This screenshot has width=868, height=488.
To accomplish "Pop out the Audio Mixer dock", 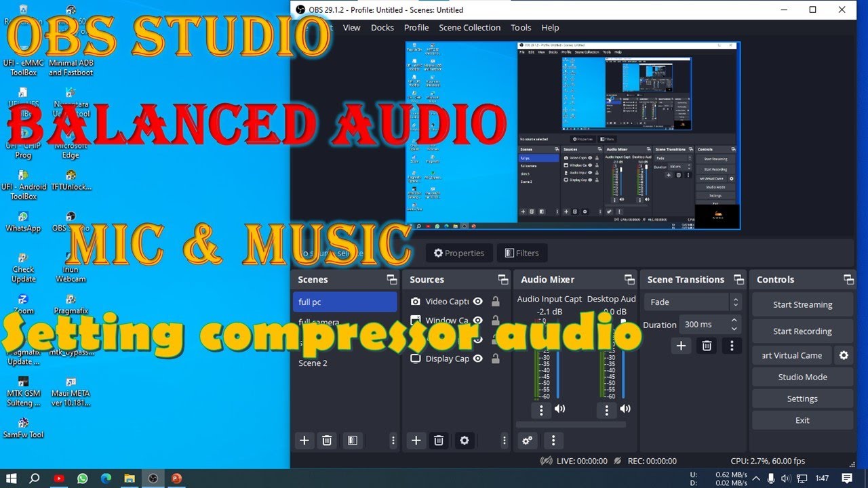I will point(629,279).
